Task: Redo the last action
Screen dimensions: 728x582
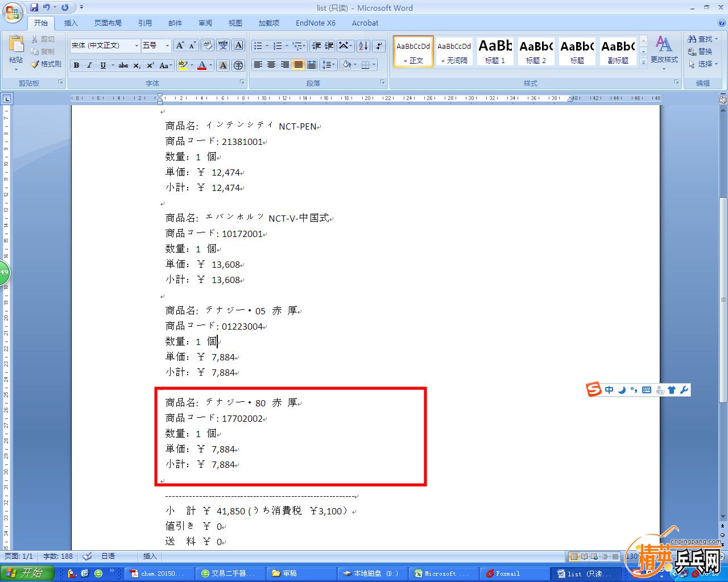Action: (x=65, y=7)
